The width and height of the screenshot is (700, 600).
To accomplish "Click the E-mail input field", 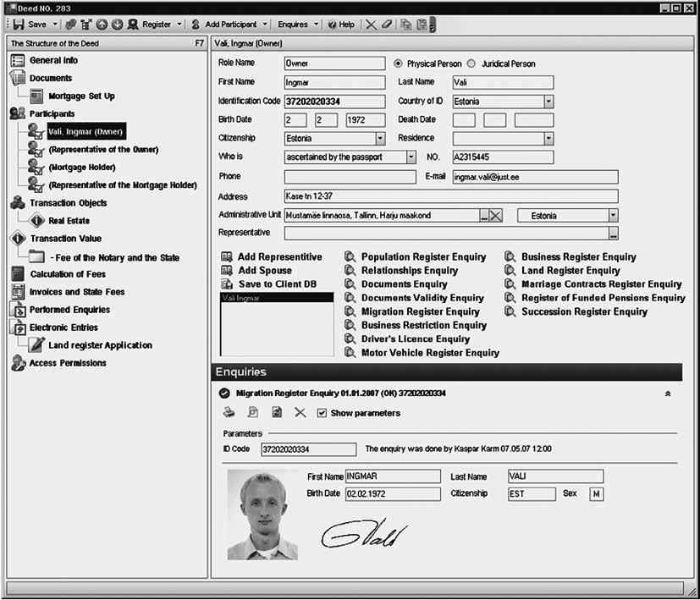I will pyautogui.click(x=535, y=177).
